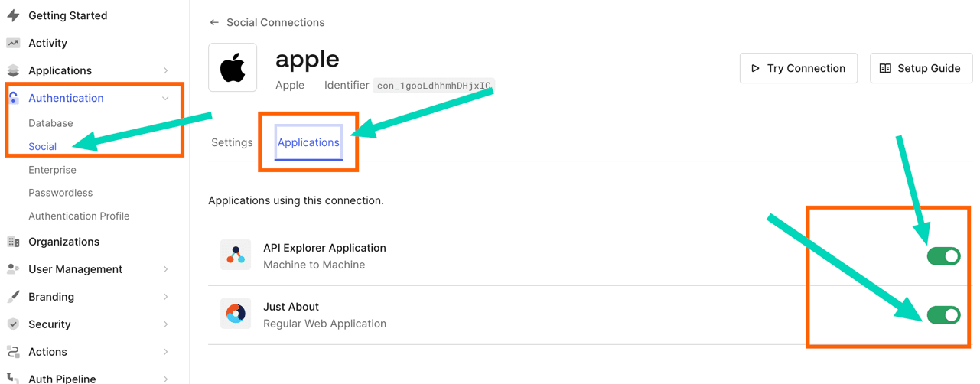
Task: Switch to the Settings tab
Action: (232, 142)
